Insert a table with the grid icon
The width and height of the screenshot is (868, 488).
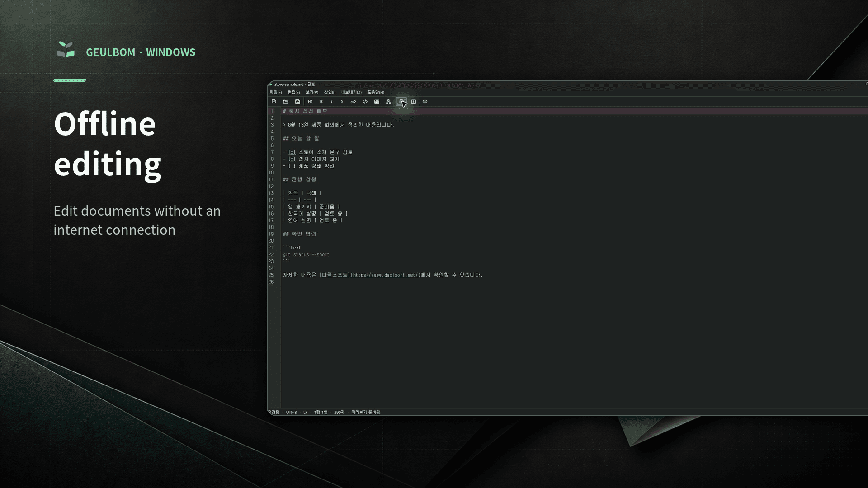[377, 102]
